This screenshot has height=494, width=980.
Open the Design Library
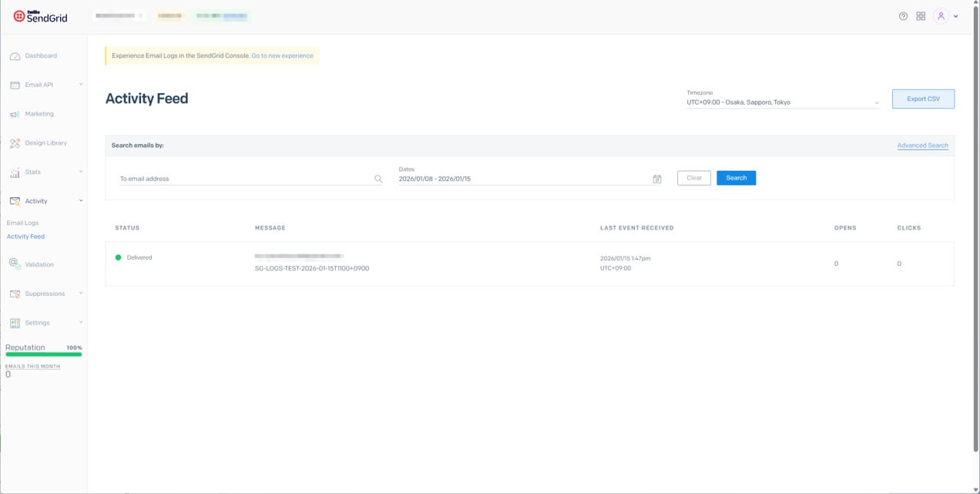coord(46,143)
